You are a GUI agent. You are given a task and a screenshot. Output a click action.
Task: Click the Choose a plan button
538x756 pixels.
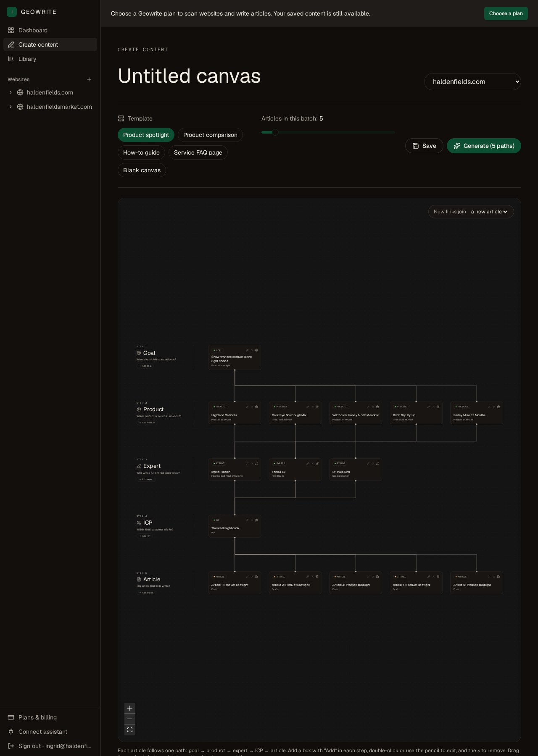[x=506, y=13]
